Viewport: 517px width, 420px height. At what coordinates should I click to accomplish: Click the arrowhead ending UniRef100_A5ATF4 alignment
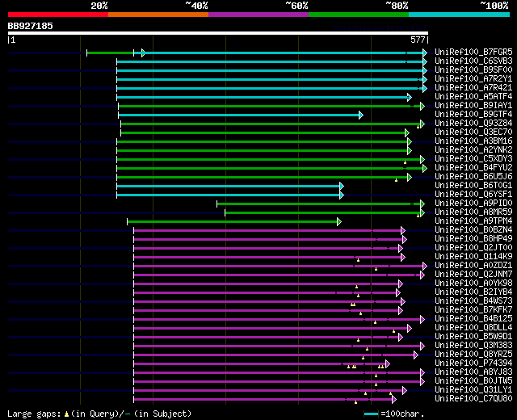pos(410,97)
